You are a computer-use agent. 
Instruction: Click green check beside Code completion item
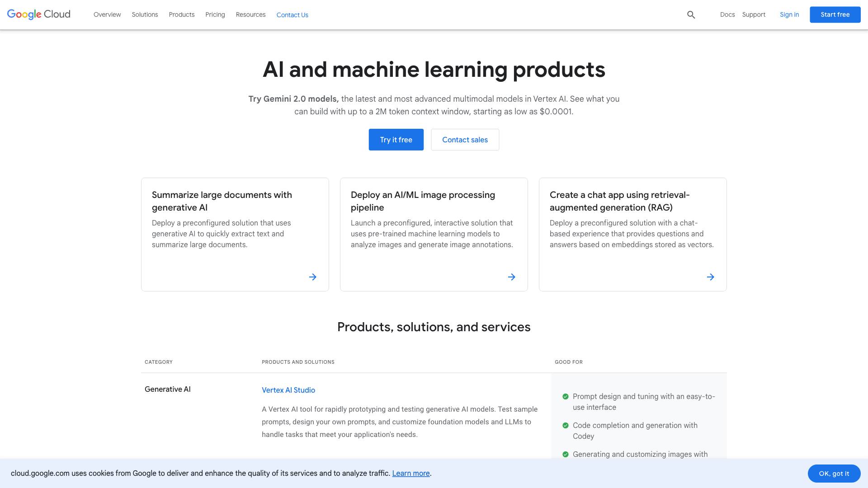565,426
